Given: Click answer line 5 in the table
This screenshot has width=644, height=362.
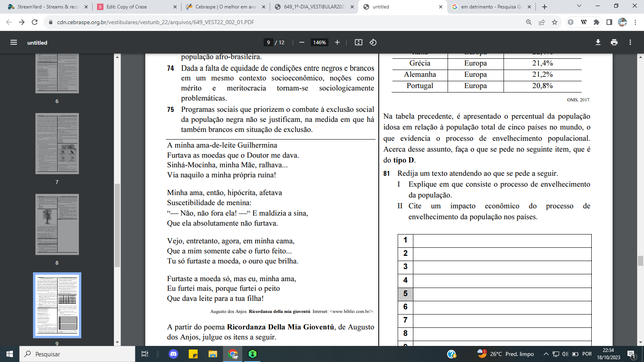Looking at the screenshot, I should click(x=495, y=294).
